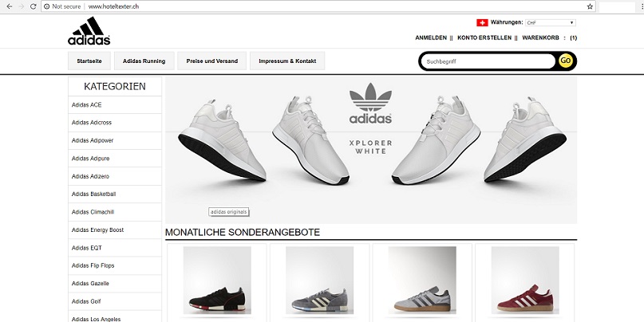Select the Adidas EQT category
This screenshot has height=322, width=644.
click(115, 248)
